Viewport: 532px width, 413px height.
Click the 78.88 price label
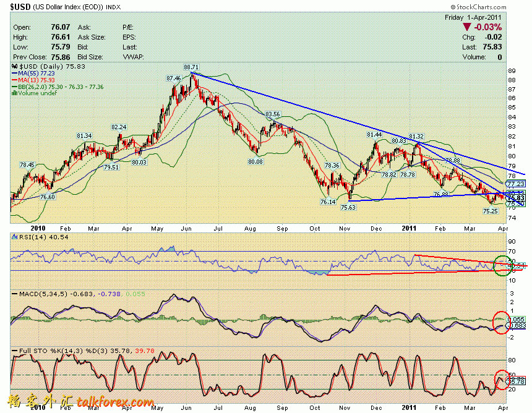click(453, 160)
